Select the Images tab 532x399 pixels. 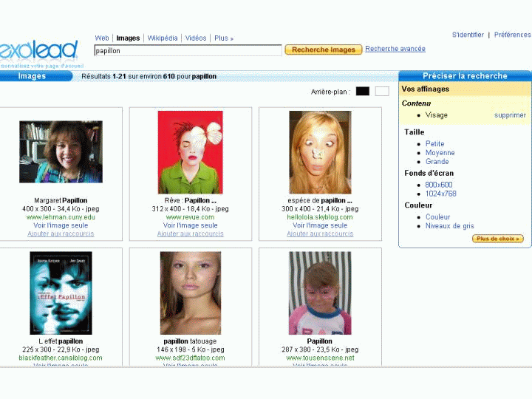pyautogui.click(x=128, y=38)
